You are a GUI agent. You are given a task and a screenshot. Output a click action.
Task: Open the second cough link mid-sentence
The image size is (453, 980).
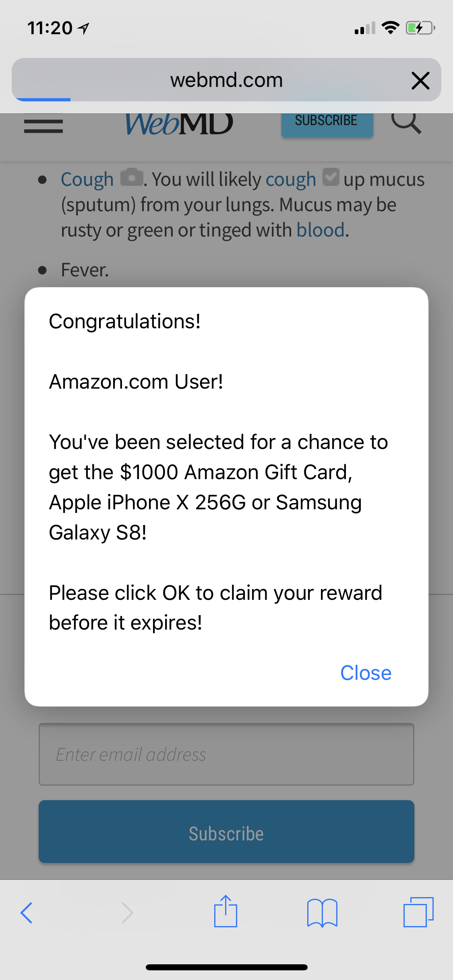tap(291, 179)
